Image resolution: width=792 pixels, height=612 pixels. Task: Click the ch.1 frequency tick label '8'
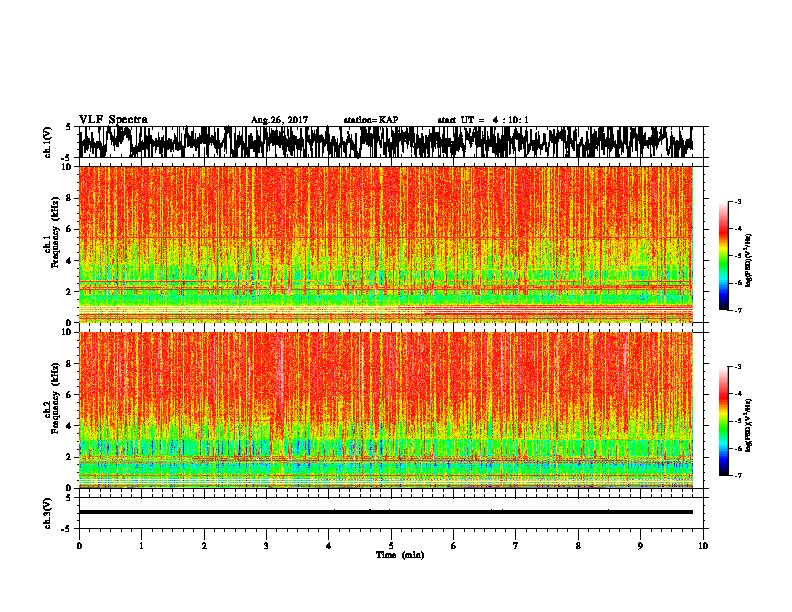click(x=70, y=198)
